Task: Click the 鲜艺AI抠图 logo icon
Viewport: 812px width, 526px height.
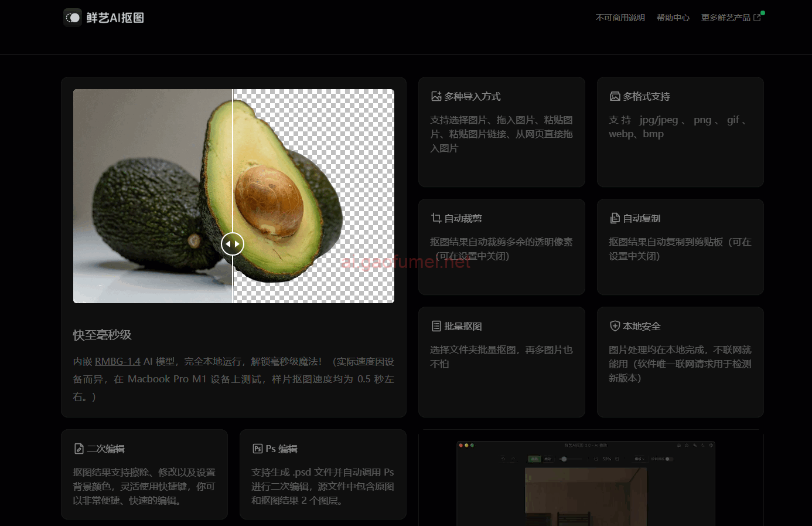Action: pyautogui.click(x=73, y=18)
